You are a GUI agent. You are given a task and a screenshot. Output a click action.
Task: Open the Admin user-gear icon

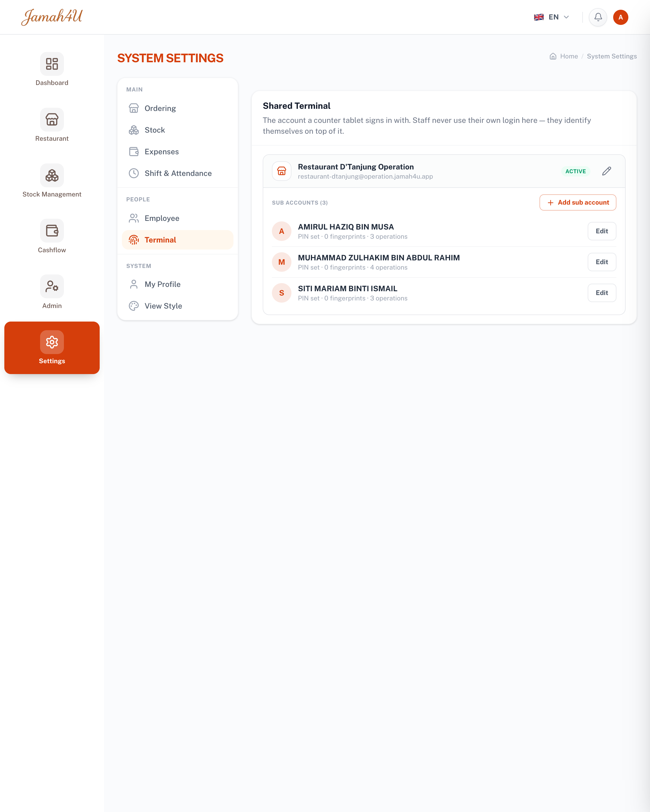(52, 287)
